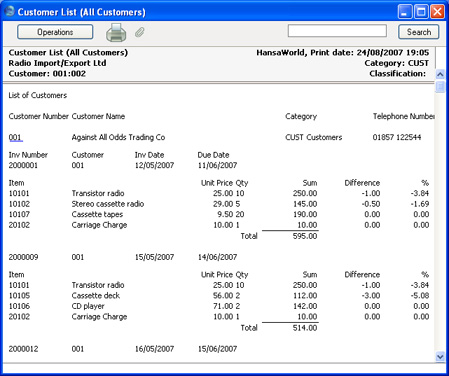Click 'Customer Name' column header
This screenshot has width=449, height=376.
pyautogui.click(x=98, y=116)
